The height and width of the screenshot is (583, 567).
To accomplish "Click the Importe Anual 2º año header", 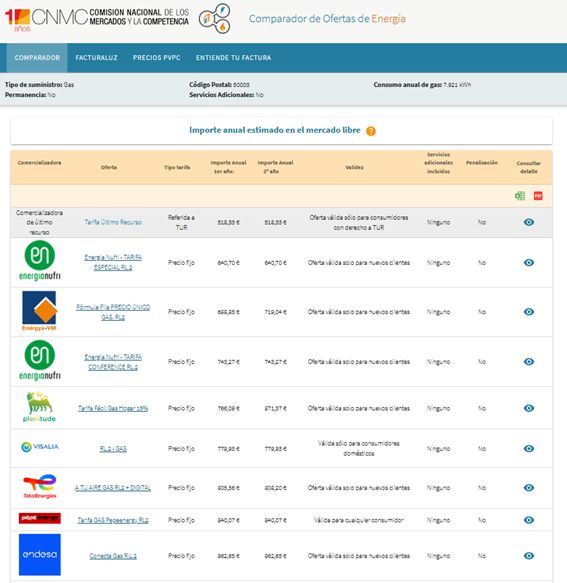I will click(275, 167).
